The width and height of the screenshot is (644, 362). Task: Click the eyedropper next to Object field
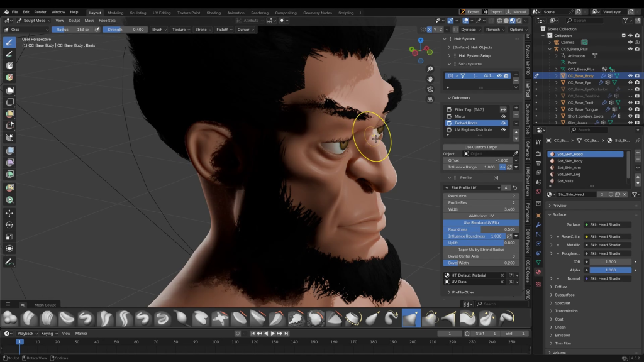(x=516, y=153)
